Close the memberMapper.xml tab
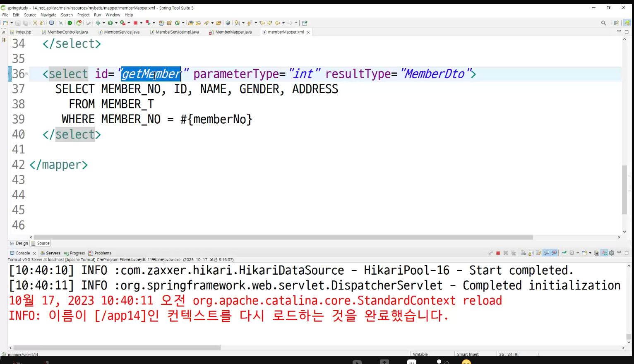This screenshot has width=634, height=364. (x=308, y=32)
